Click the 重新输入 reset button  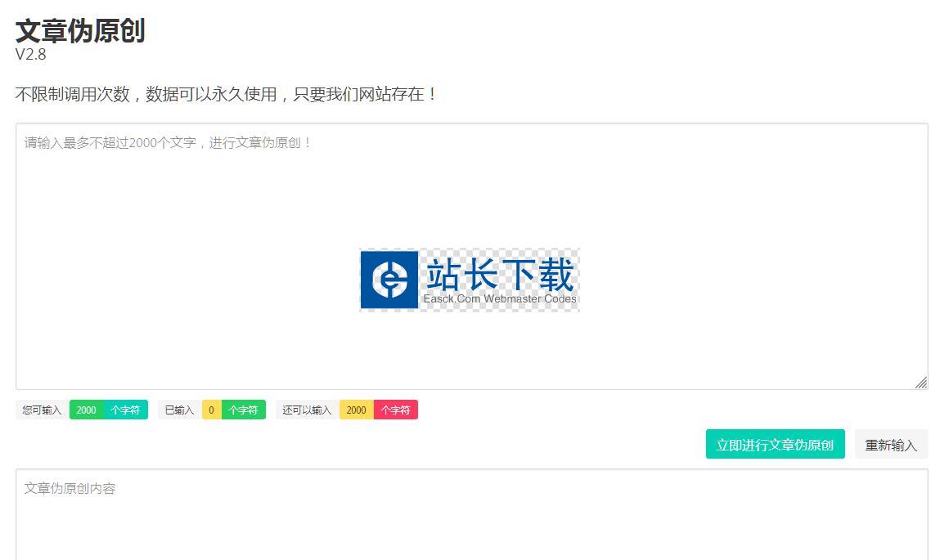pyautogui.click(x=891, y=445)
